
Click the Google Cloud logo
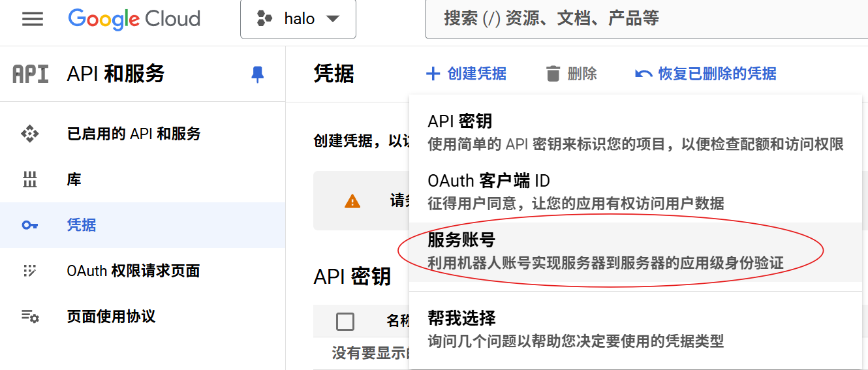coord(134,19)
